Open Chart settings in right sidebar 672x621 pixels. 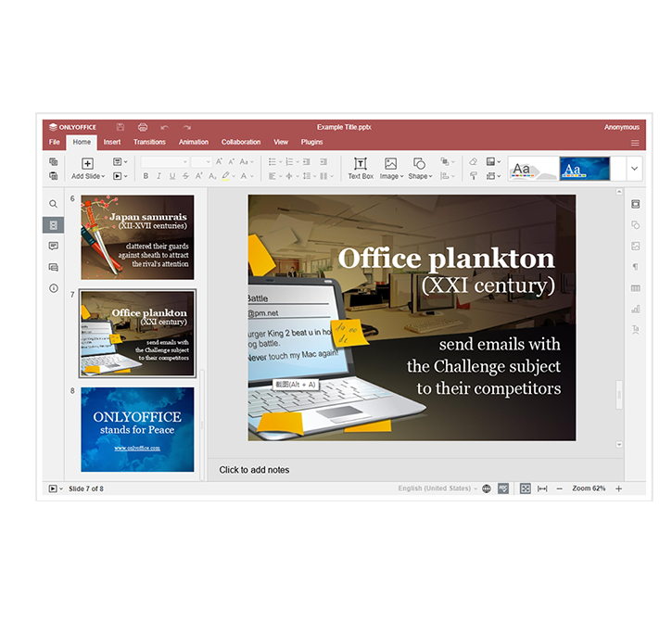(x=636, y=309)
